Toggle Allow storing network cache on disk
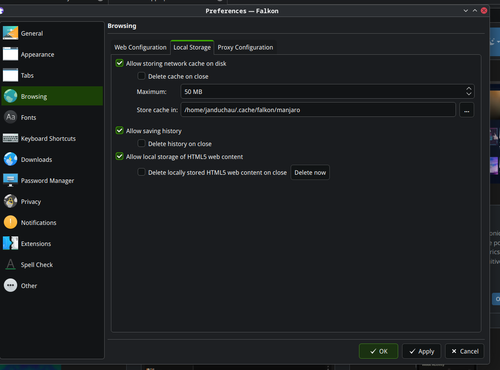Viewport: 500px width, 370px height. coord(119,63)
